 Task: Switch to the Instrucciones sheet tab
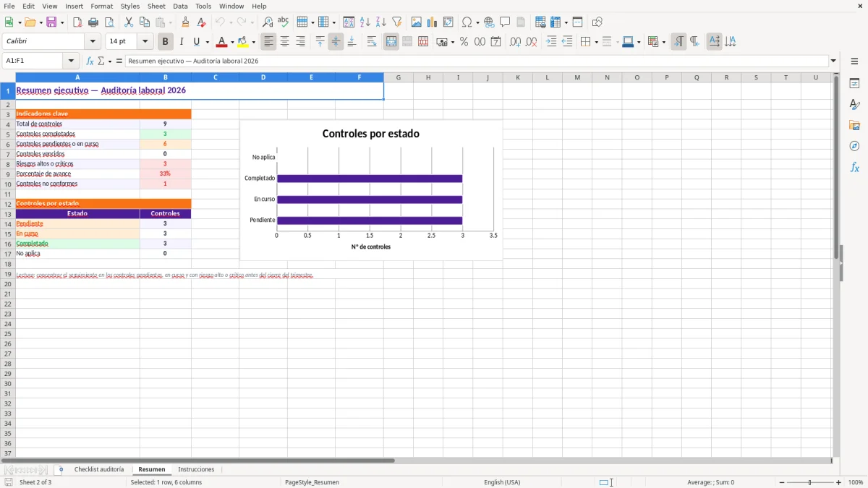click(x=196, y=470)
